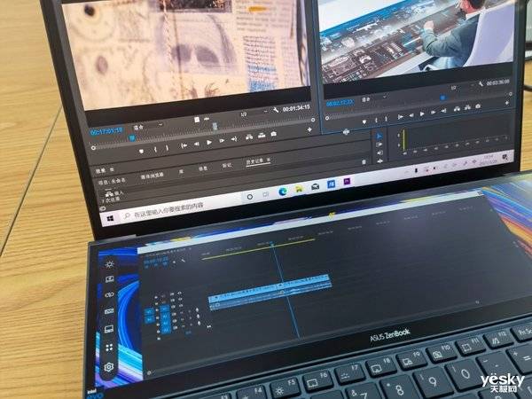Choose the Selection tool in the tools panel
This screenshot has height=399, width=532.
[x=379, y=136]
